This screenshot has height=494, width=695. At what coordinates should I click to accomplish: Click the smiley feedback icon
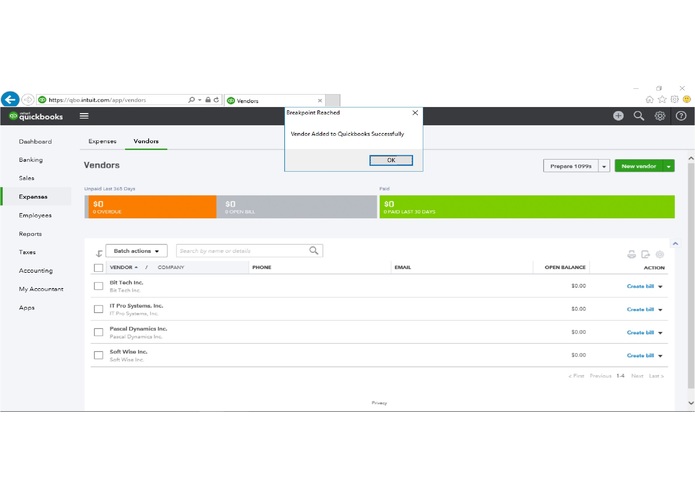(x=687, y=99)
